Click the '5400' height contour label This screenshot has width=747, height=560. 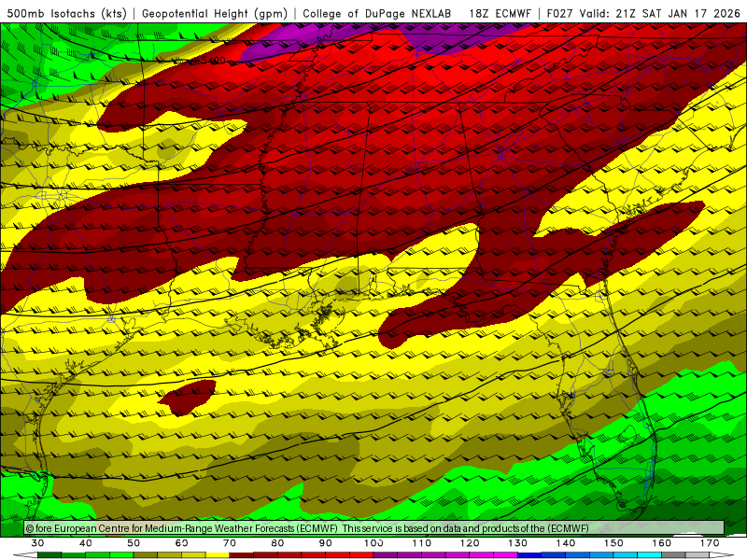[x=213, y=61]
